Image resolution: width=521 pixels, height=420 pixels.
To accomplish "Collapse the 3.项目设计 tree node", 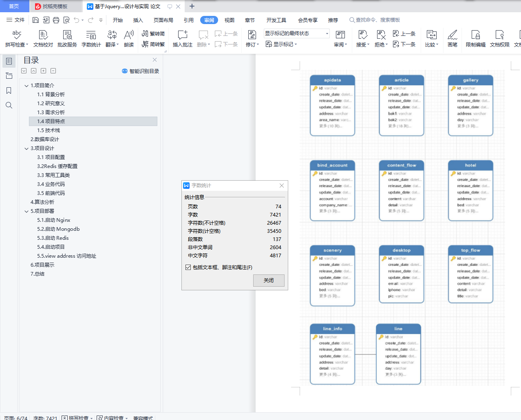I will point(26,148).
